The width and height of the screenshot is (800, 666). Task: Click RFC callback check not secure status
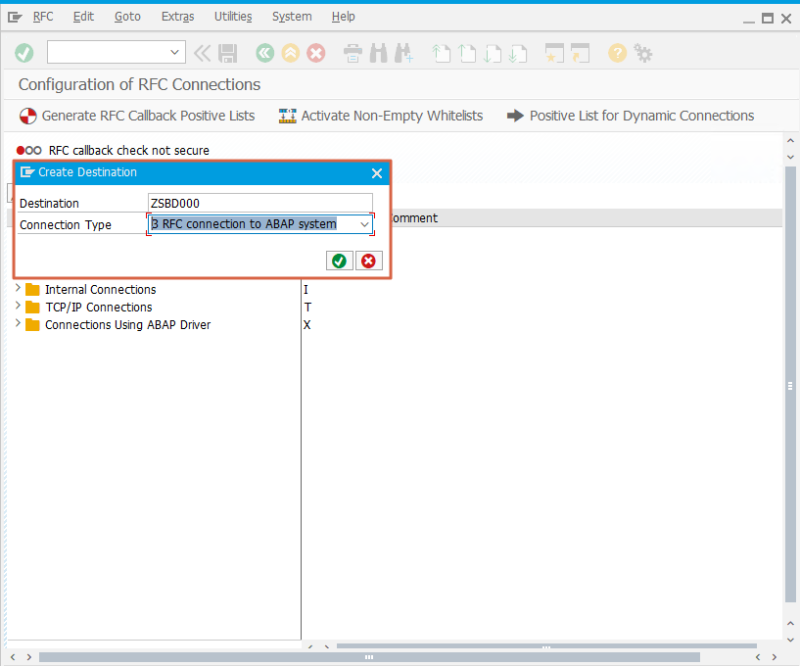[113, 151]
